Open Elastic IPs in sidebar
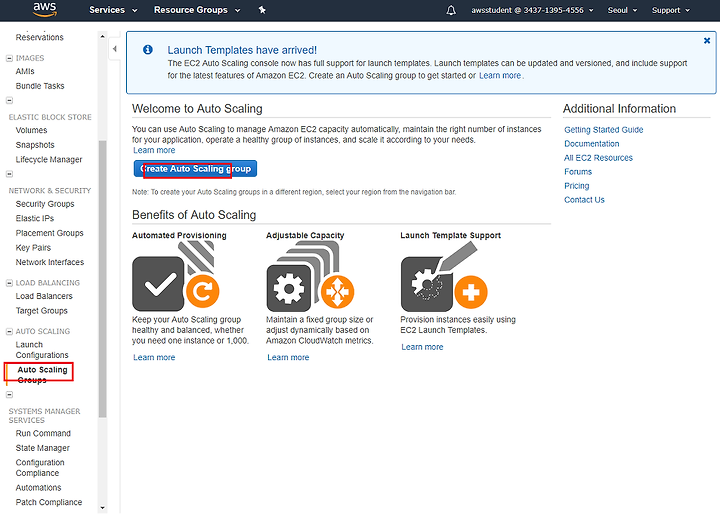Image resolution: width=720 pixels, height=515 pixels. (34, 218)
